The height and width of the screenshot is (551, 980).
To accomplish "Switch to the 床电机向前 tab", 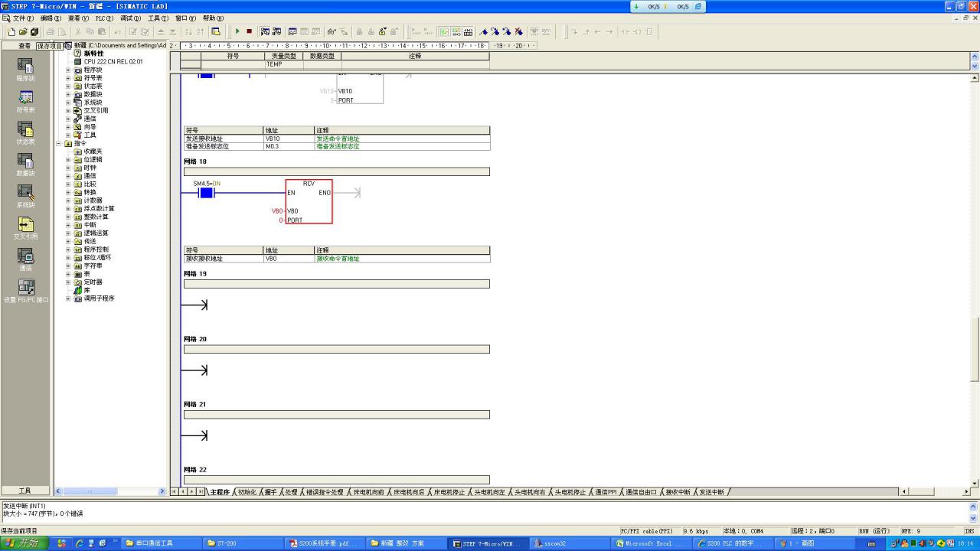I will pos(368,492).
